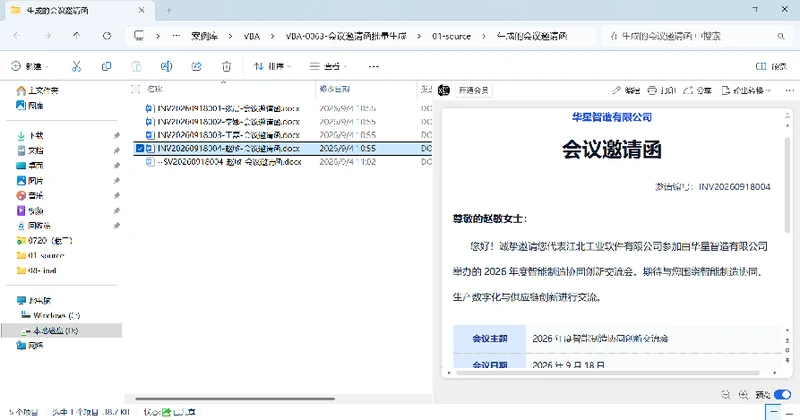The image size is (800, 420).
Task: Select INV20260918001 docx file
Action: 228,108
